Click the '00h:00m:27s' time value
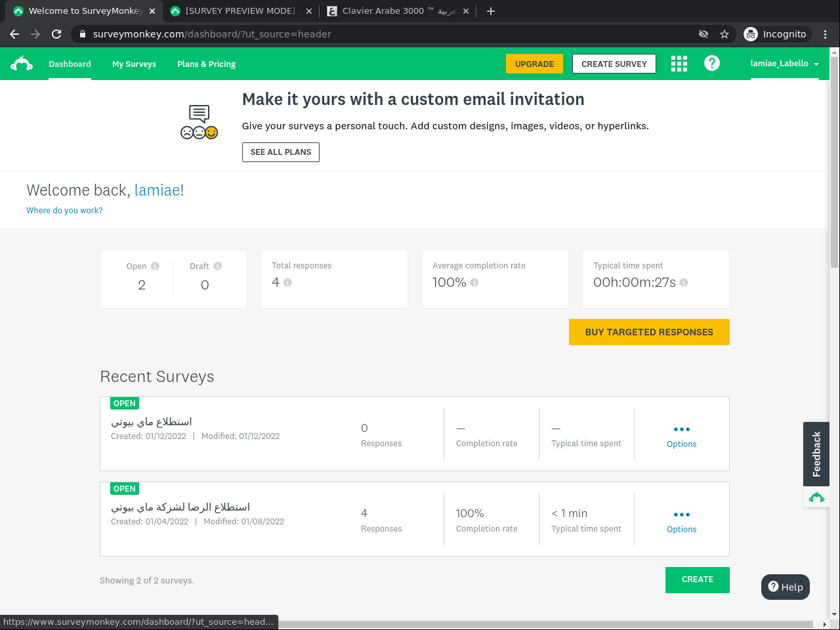Image resolution: width=840 pixels, height=630 pixels. click(x=635, y=282)
